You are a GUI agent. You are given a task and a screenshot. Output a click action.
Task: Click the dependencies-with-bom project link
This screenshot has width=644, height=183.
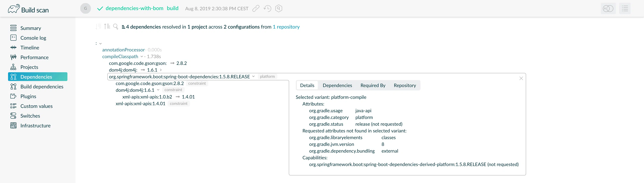point(135,8)
